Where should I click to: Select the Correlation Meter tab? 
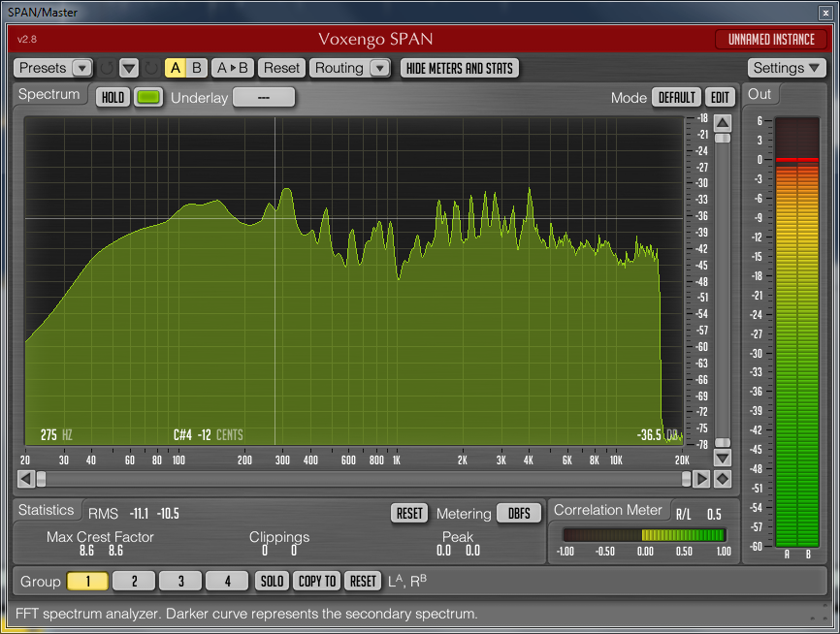(x=608, y=510)
